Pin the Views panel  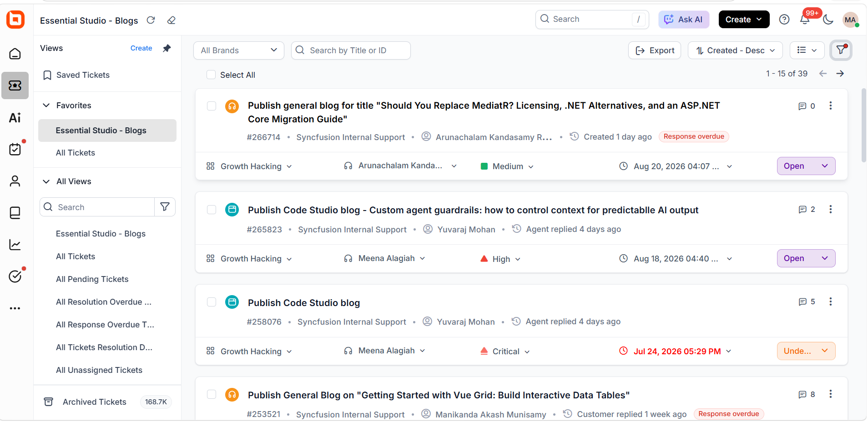pos(167,48)
